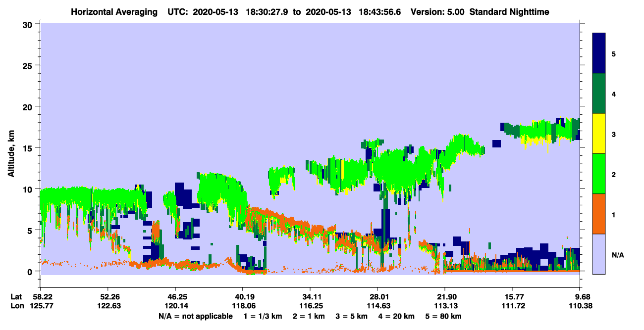Click the altitude tick label 15

click(x=29, y=148)
